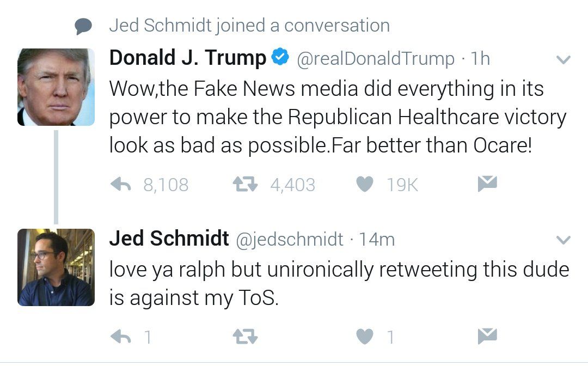Send Trump's tweet via direct message
The image size is (588, 366).
pyautogui.click(x=487, y=184)
